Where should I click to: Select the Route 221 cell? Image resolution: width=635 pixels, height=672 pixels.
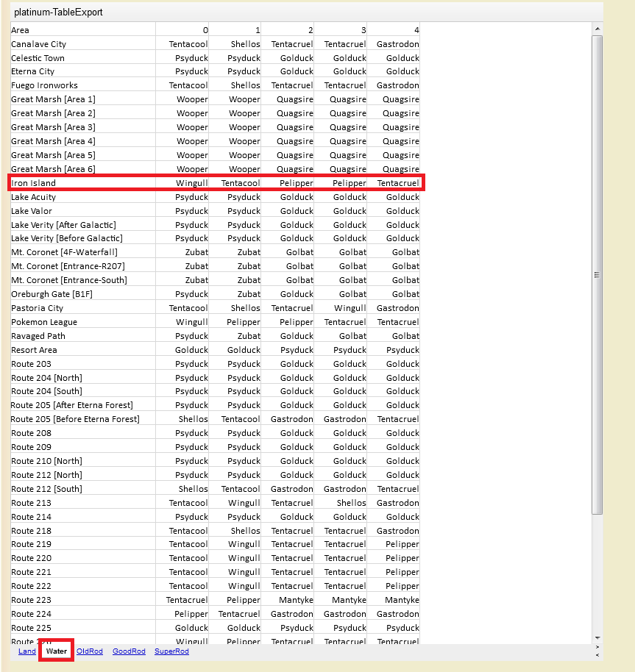click(82, 572)
